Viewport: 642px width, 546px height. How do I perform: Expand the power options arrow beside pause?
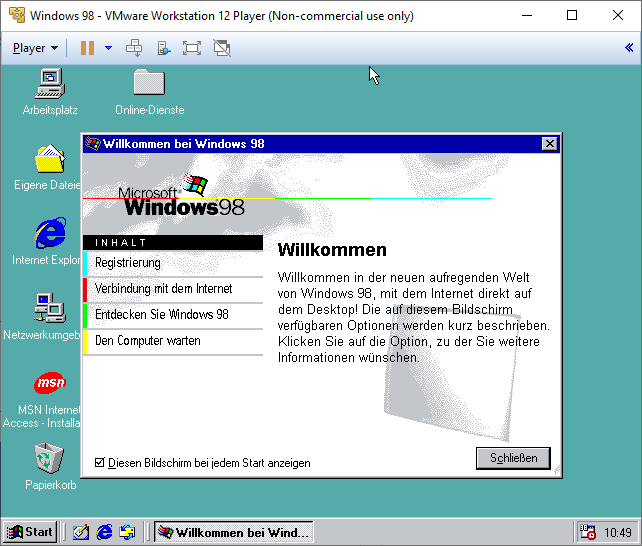pos(108,48)
